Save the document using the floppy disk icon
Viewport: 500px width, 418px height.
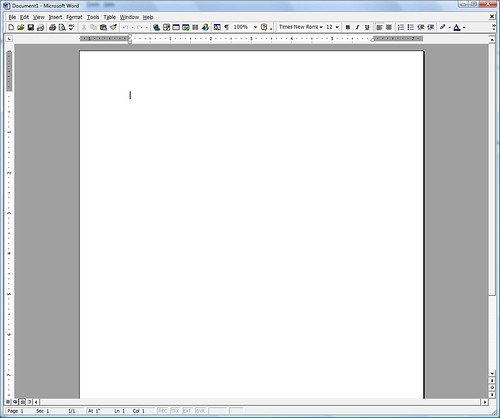point(31,27)
